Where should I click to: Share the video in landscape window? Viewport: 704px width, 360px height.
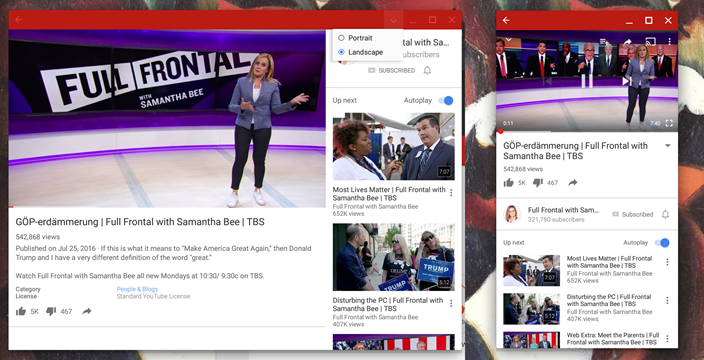(87, 311)
